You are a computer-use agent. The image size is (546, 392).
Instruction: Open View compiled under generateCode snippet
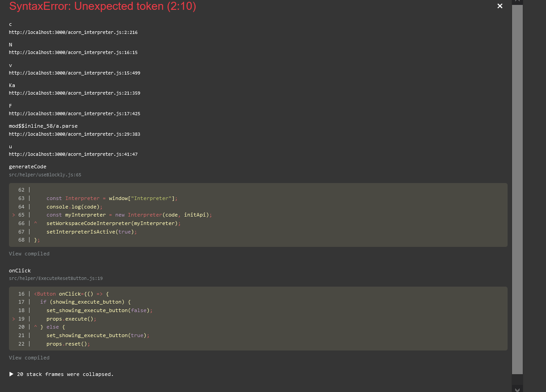click(29, 254)
